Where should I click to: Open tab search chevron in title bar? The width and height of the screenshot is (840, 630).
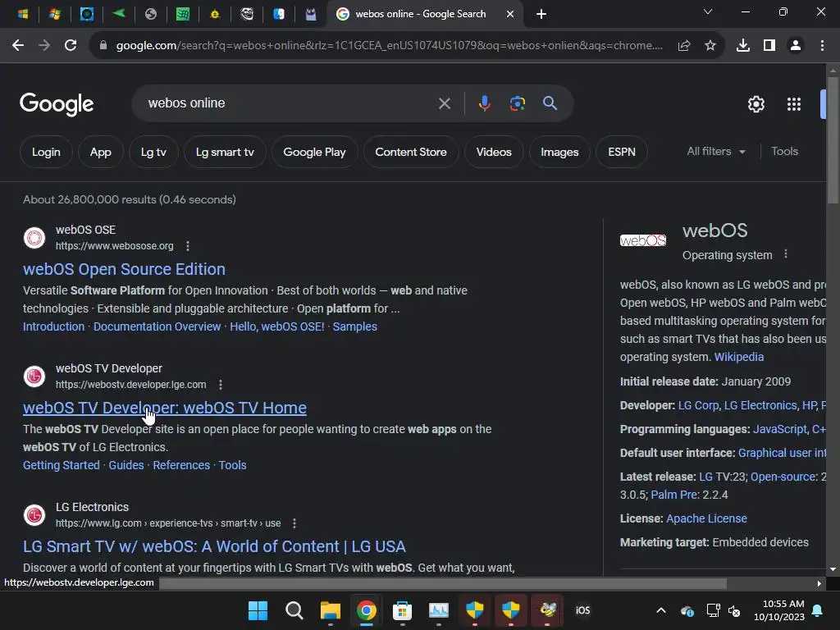click(708, 11)
